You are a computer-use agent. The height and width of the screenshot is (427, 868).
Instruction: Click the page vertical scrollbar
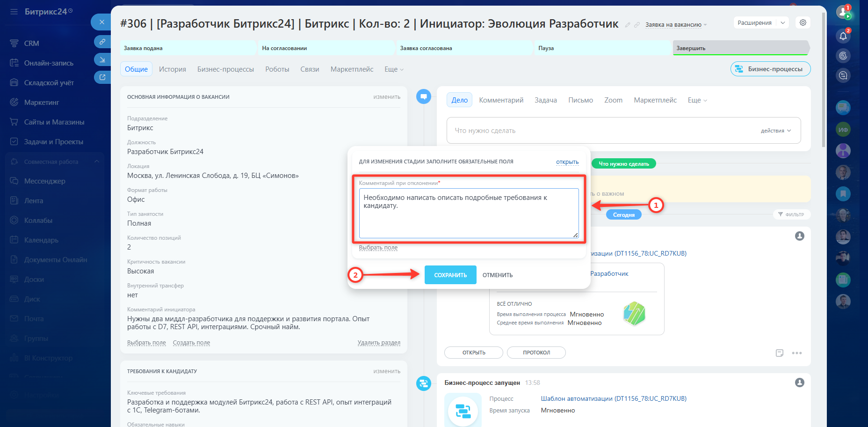824,80
